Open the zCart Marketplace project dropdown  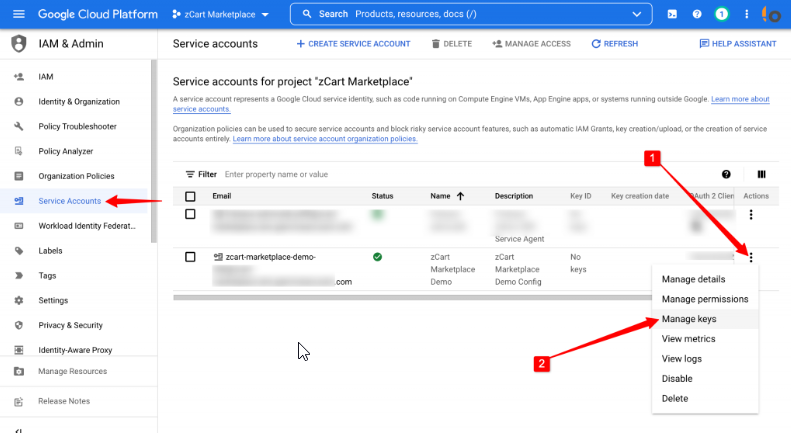[220, 15]
